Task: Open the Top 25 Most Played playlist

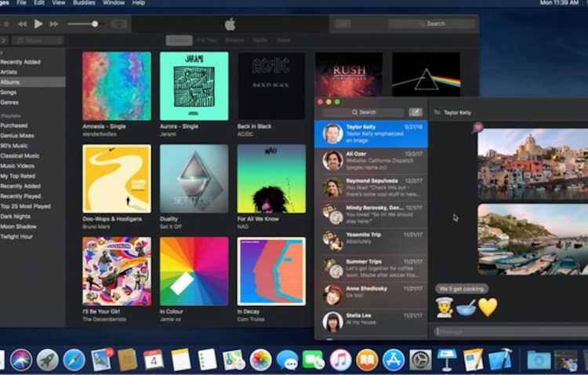Action: tap(32, 206)
